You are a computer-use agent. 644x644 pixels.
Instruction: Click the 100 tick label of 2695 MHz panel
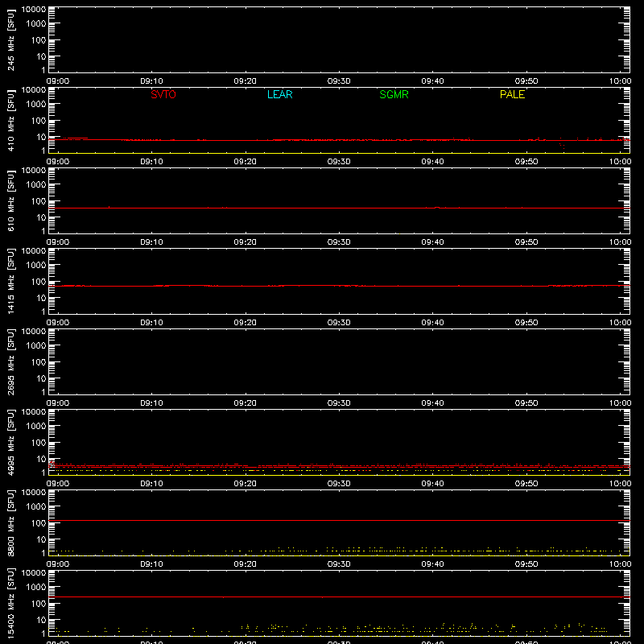tap(39, 362)
